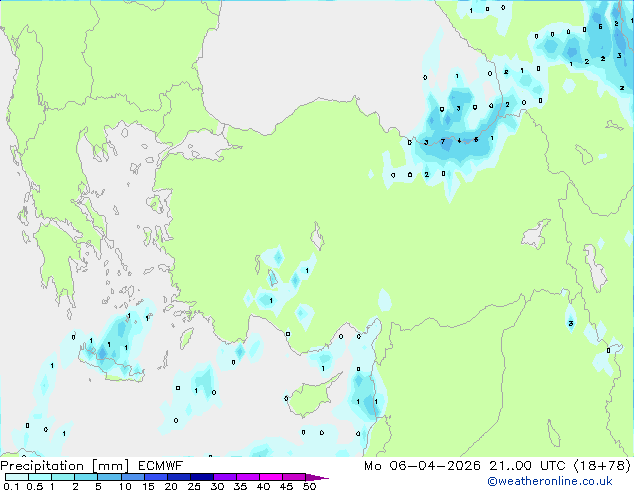Click the 5–10 mm legend color swatch

point(109,477)
